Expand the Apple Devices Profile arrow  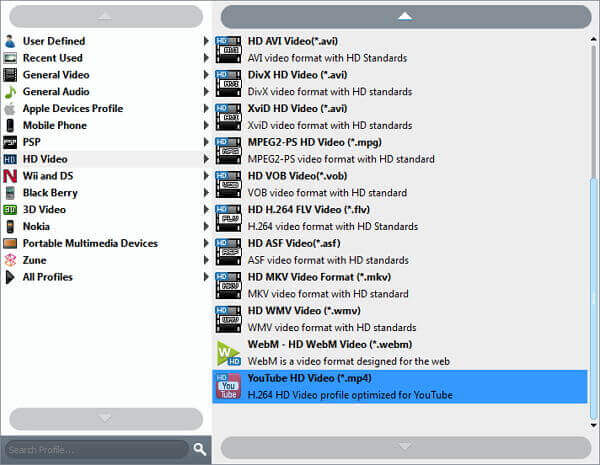(x=206, y=108)
